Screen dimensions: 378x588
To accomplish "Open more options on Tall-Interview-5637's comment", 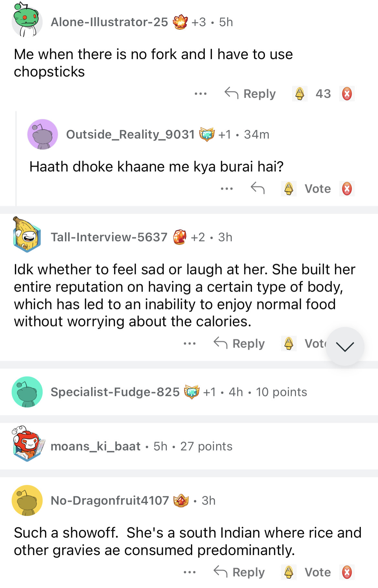I will pyautogui.click(x=189, y=344).
